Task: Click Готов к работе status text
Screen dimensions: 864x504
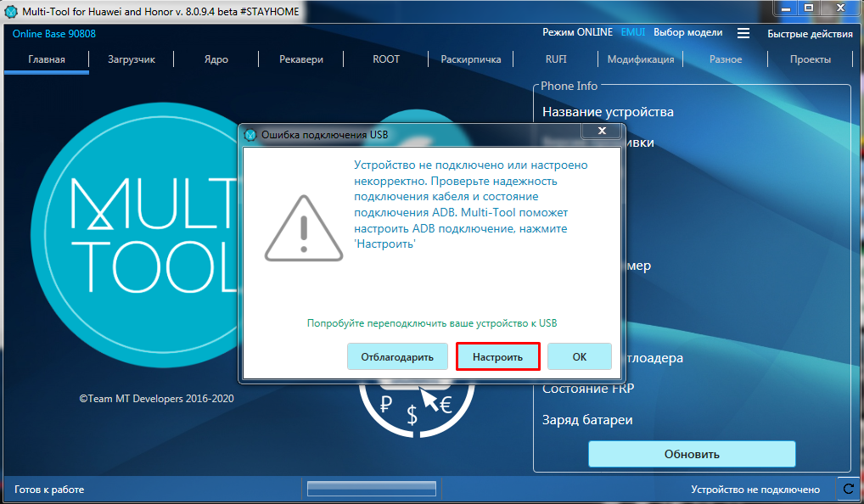Action: pyautogui.click(x=49, y=490)
